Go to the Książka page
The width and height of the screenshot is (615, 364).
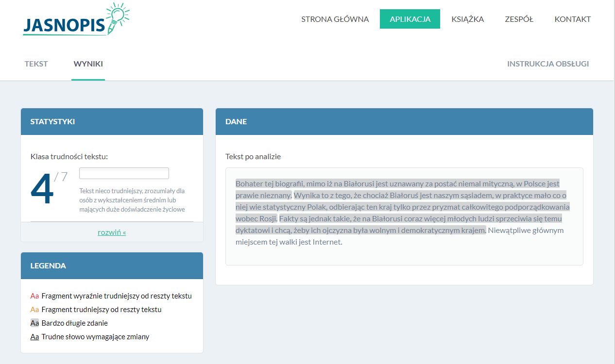[468, 19]
